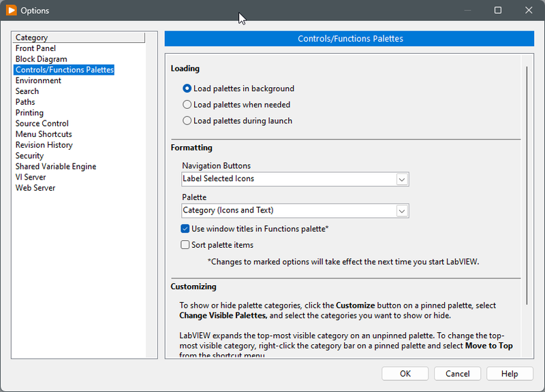545x392 pixels.
Task: Switch to Environment options
Action: click(x=38, y=80)
